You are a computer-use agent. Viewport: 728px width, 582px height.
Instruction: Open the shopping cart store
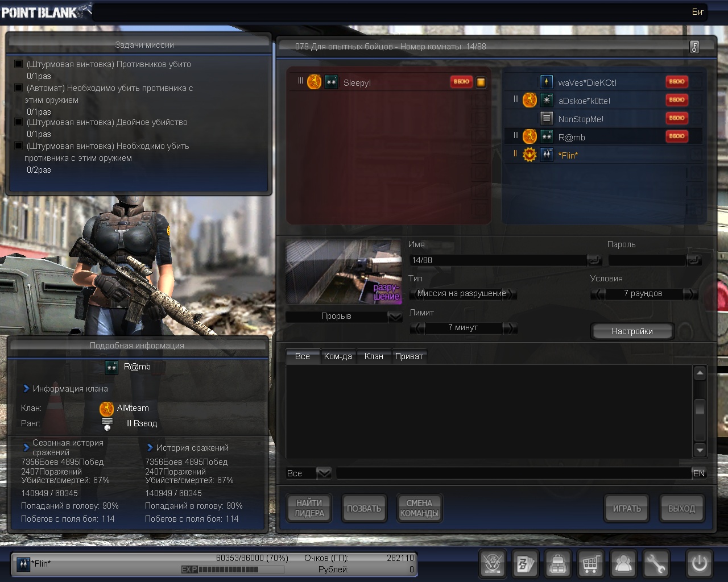point(591,564)
